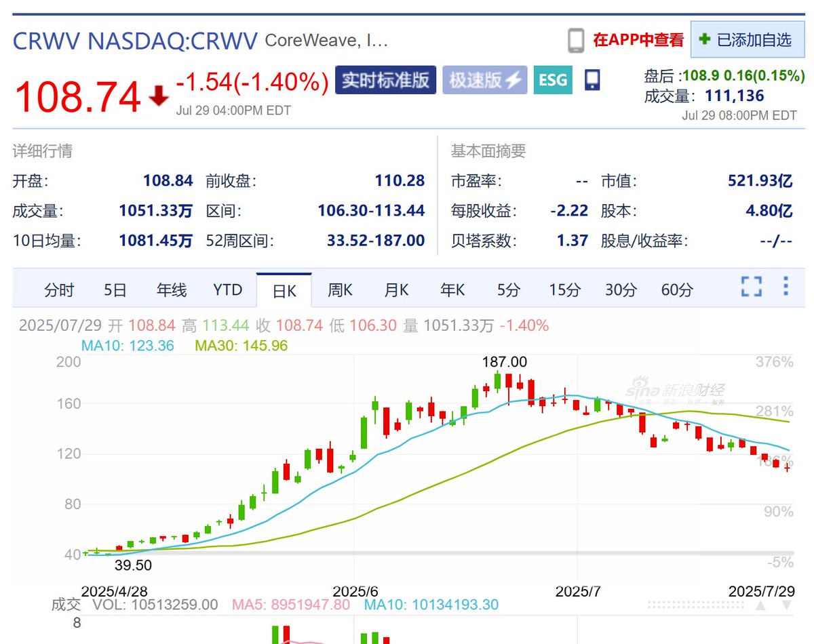
Task: Open the 周K weekly chart tab
Action: (341, 290)
